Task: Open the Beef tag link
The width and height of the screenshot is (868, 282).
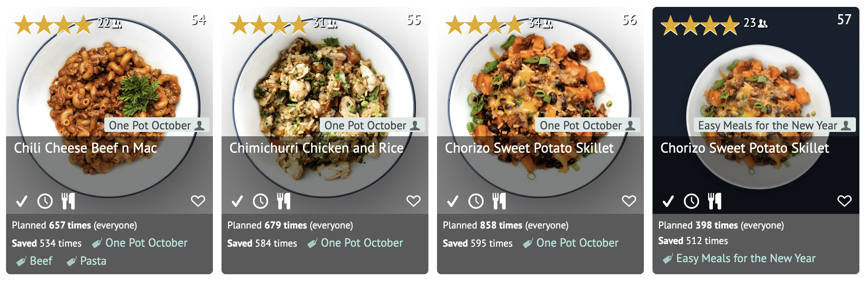Action: click(41, 261)
